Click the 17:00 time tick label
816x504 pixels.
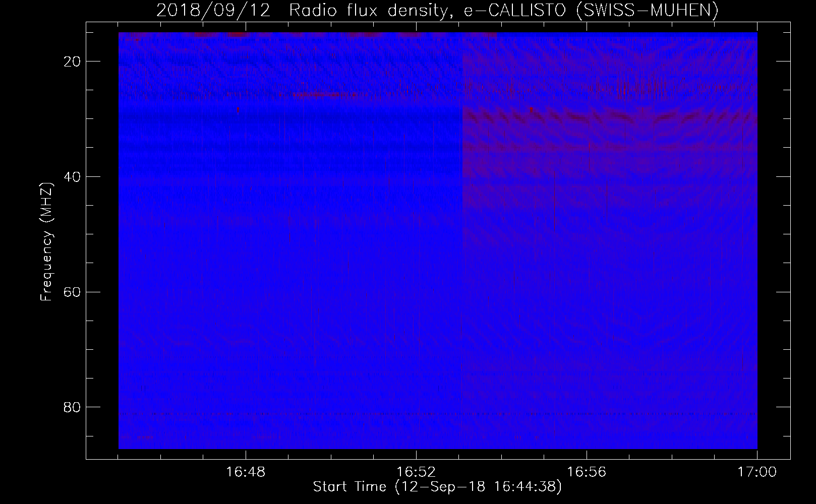click(x=757, y=472)
